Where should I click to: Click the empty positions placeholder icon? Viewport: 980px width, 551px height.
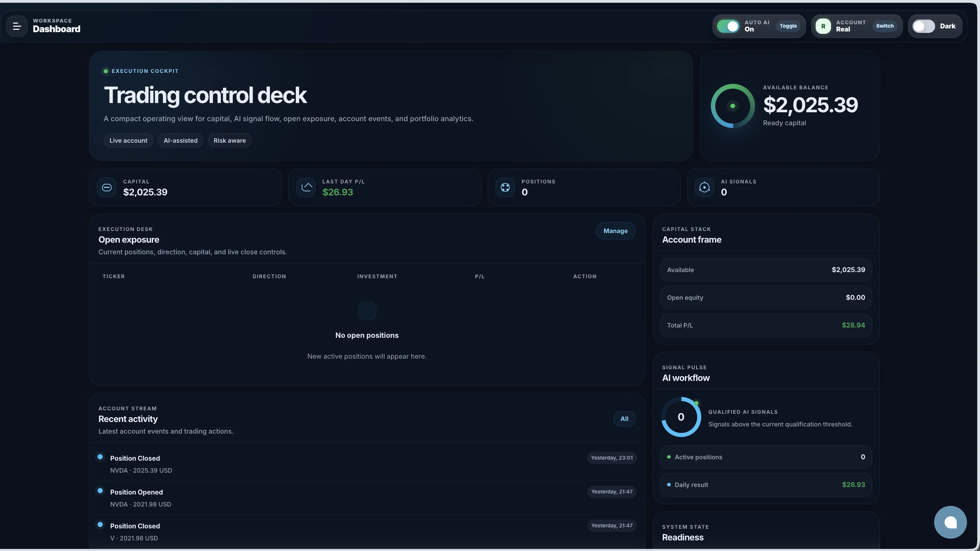(x=367, y=311)
